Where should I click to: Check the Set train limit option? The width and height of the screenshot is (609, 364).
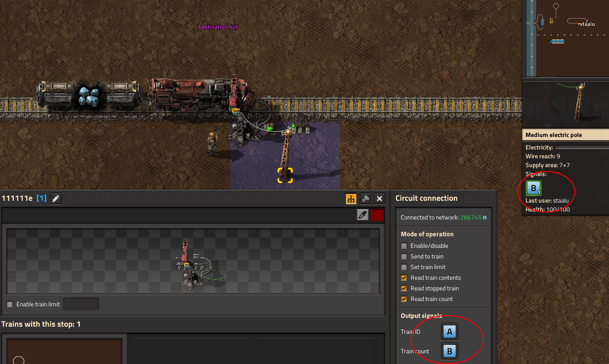tap(404, 267)
